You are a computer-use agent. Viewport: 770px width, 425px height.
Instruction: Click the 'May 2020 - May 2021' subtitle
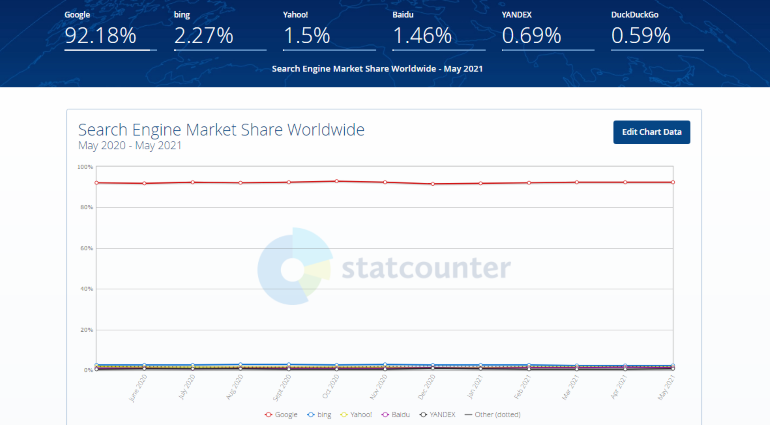[130, 145]
